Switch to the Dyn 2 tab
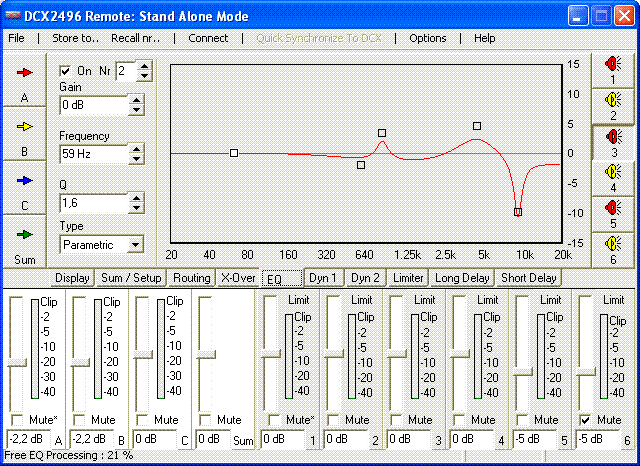The image size is (640, 466). point(365,278)
